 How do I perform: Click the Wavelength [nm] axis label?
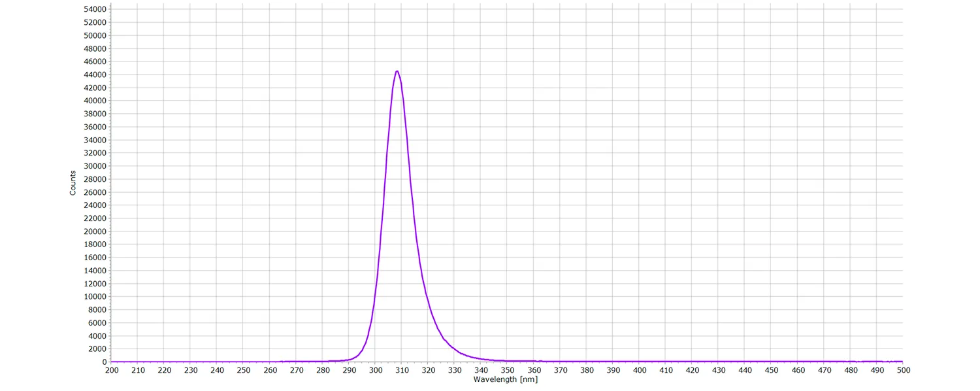[508, 379]
